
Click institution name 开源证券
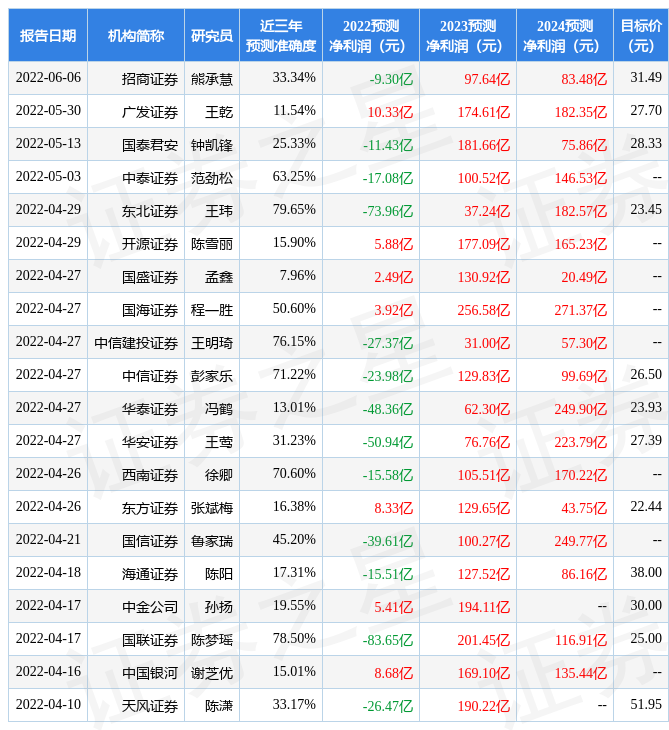(150, 244)
